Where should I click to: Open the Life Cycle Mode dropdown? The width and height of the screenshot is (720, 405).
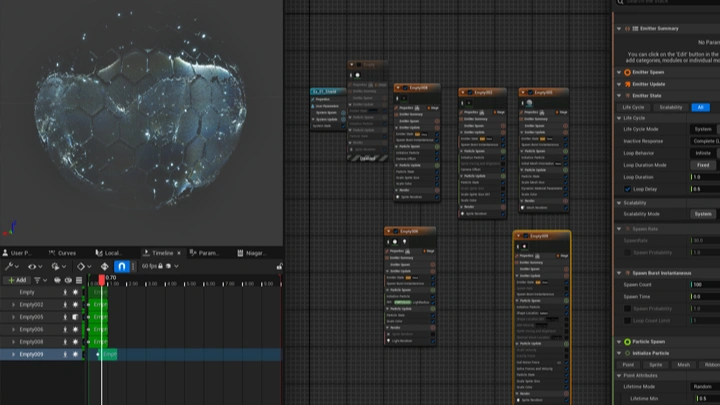[704, 129]
